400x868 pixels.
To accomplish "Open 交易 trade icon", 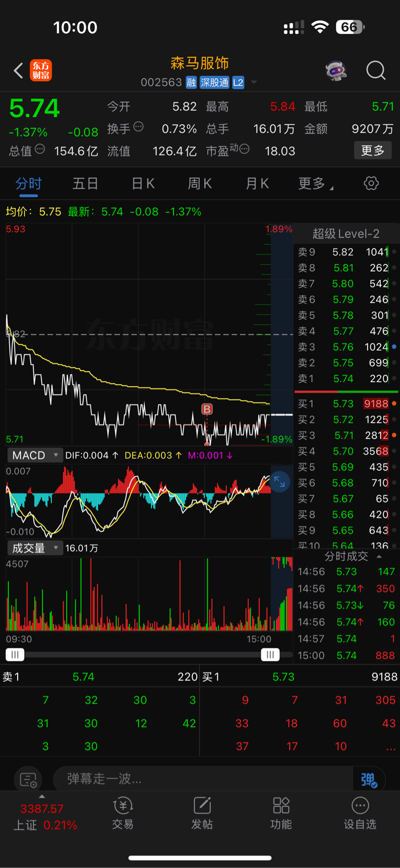I will (x=123, y=813).
